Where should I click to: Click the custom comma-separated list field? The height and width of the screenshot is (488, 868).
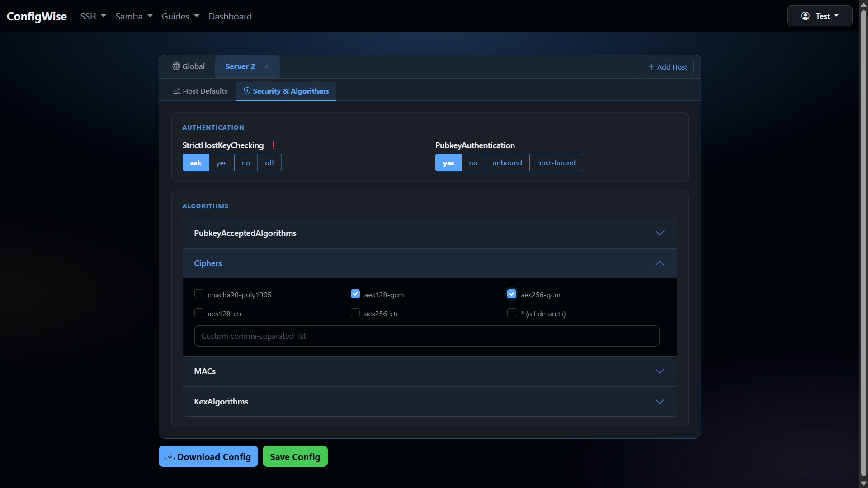pyautogui.click(x=426, y=336)
